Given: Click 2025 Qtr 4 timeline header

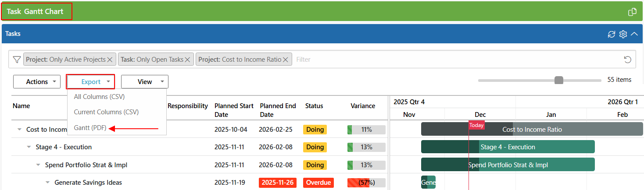Looking at the screenshot, I should tap(409, 102).
